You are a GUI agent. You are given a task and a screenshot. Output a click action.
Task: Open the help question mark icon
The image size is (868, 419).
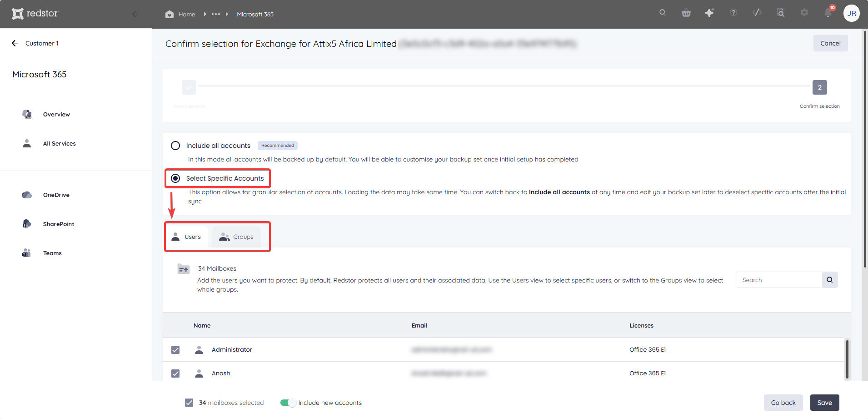click(733, 13)
